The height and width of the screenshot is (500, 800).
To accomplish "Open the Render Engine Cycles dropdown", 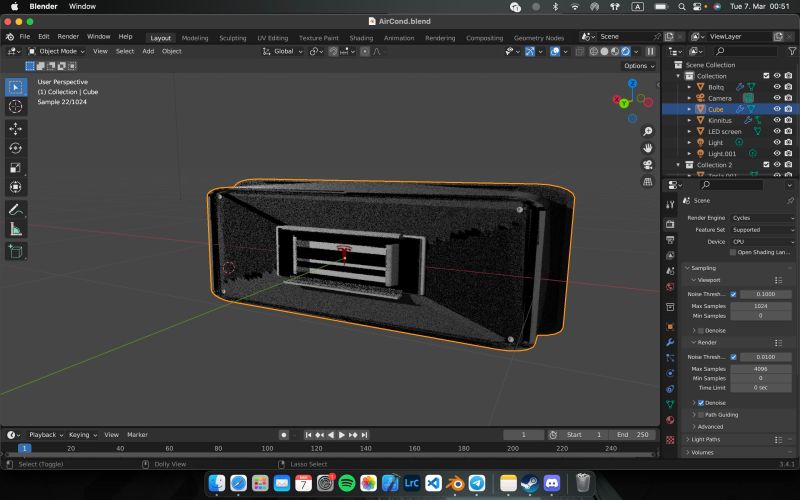I will 763,218.
